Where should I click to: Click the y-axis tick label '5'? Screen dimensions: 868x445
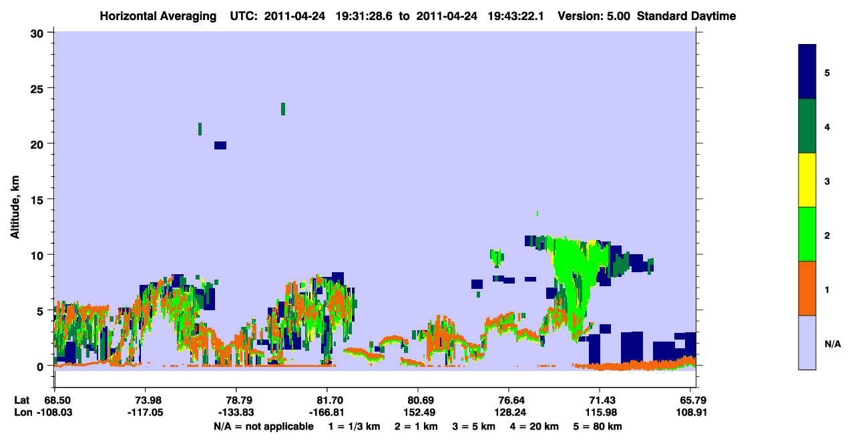pos(41,310)
